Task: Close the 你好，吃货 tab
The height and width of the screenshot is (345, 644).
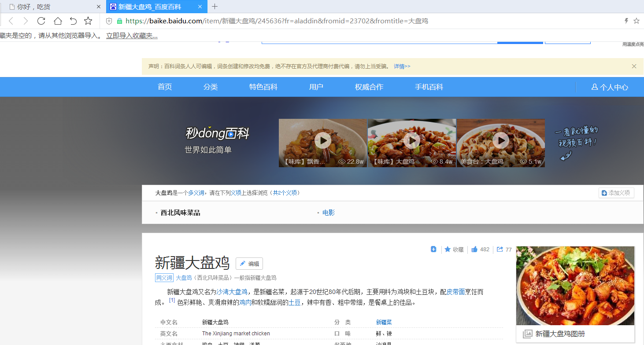Action: [x=99, y=7]
